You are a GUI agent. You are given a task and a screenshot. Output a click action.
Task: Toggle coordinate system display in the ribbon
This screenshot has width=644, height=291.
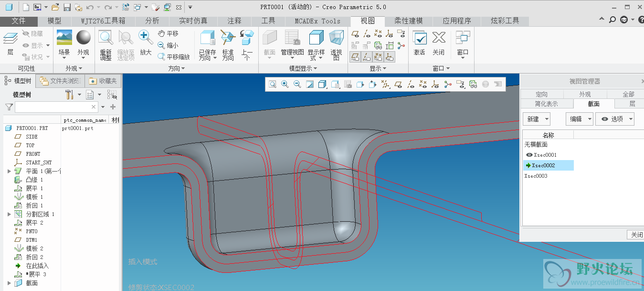point(390,33)
